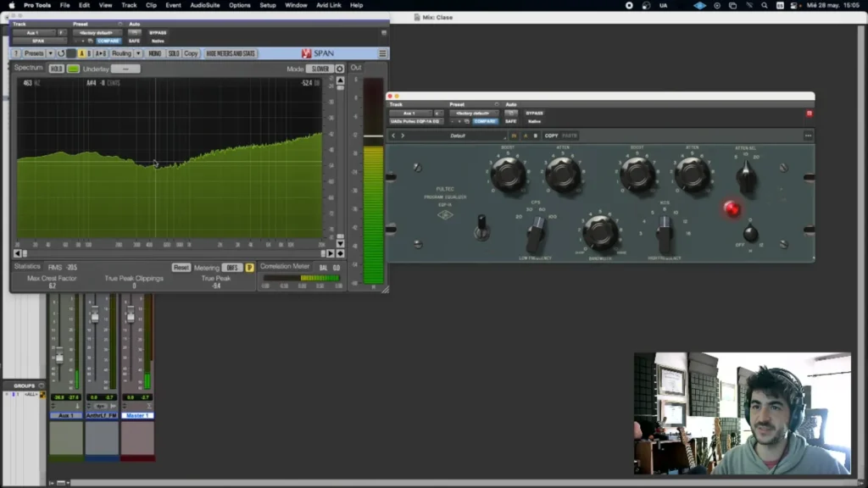This screenshot has height=488, width=868.
Task: Open Aux 1 track selector in SPAN window
Action: click(x=33, y=33)
